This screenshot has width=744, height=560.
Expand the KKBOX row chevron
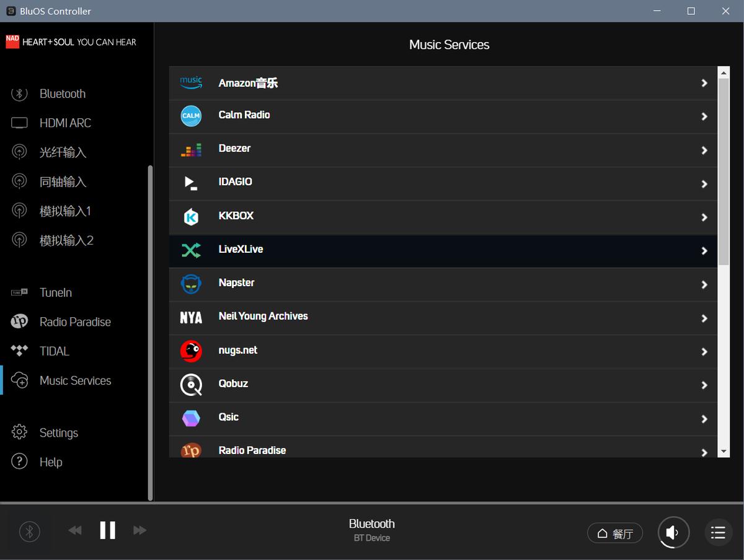pos(704,217)
